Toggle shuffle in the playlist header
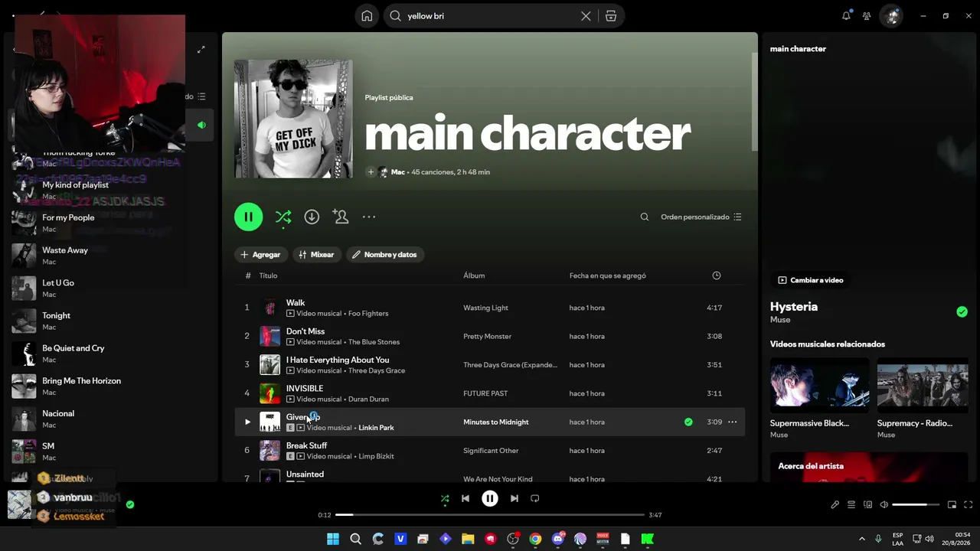This screenshot has width=980, height=551. [283, 217]
